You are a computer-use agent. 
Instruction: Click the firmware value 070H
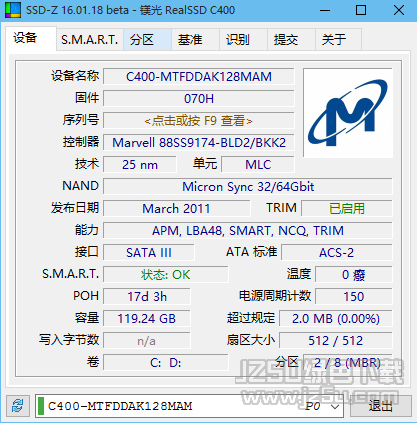tap(199, 99)
